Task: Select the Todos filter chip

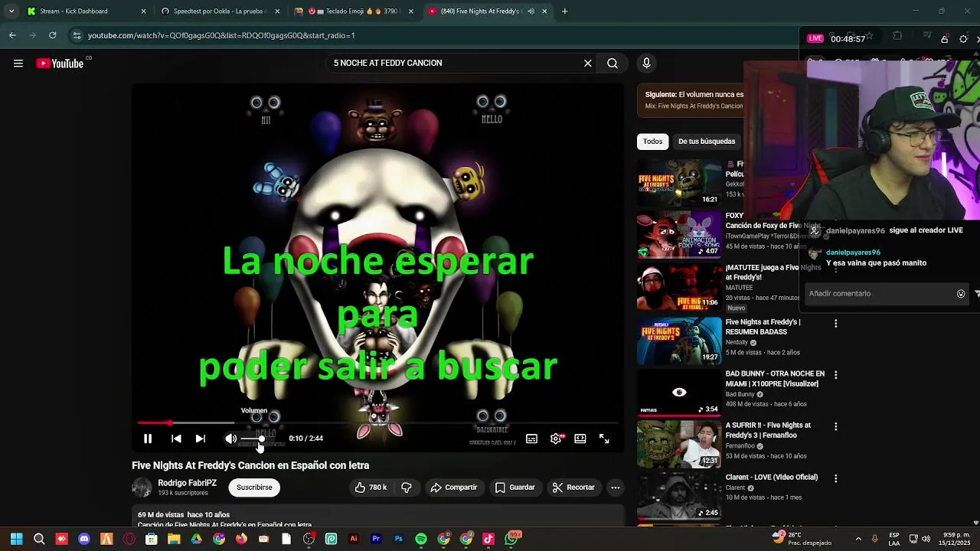Action: [652, 142]
